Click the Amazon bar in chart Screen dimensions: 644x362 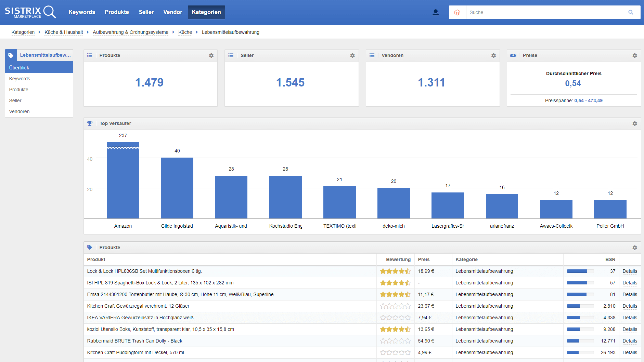pyautogui.click(x=123, y=181)
